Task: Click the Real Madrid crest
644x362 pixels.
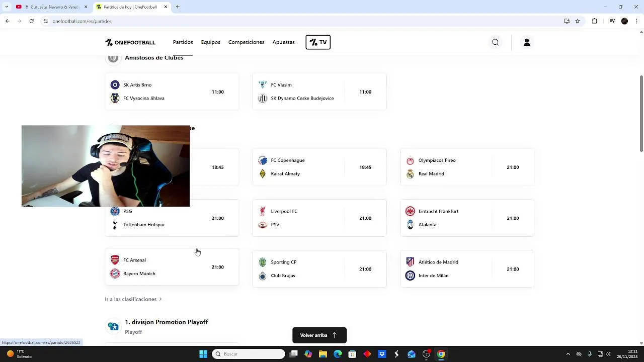Action: click(x=410, y=174)
